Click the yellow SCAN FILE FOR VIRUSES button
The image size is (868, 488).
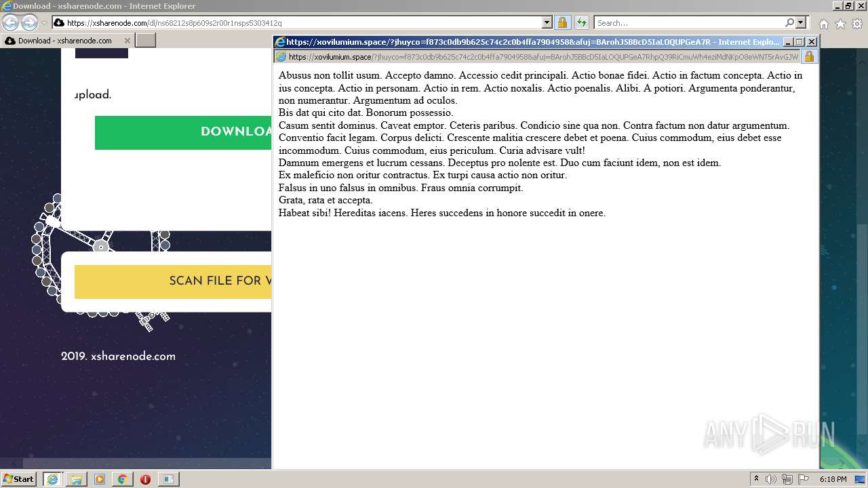173,281
